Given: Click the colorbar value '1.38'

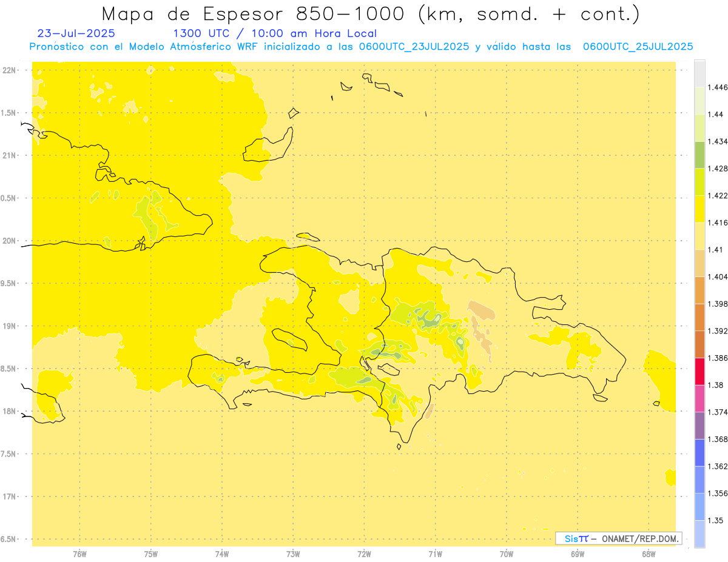Looking at the screenshot, I should click(716, 385).
